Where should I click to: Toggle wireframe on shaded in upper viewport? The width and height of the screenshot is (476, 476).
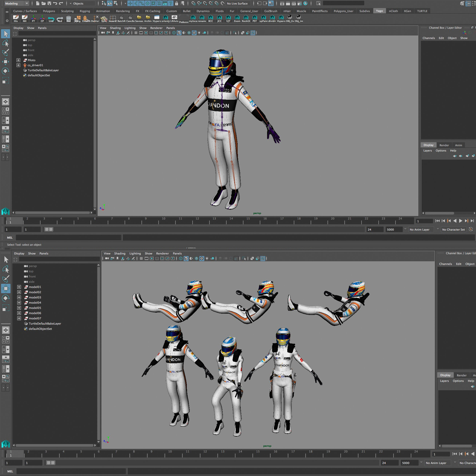click(x=189, y=33)
